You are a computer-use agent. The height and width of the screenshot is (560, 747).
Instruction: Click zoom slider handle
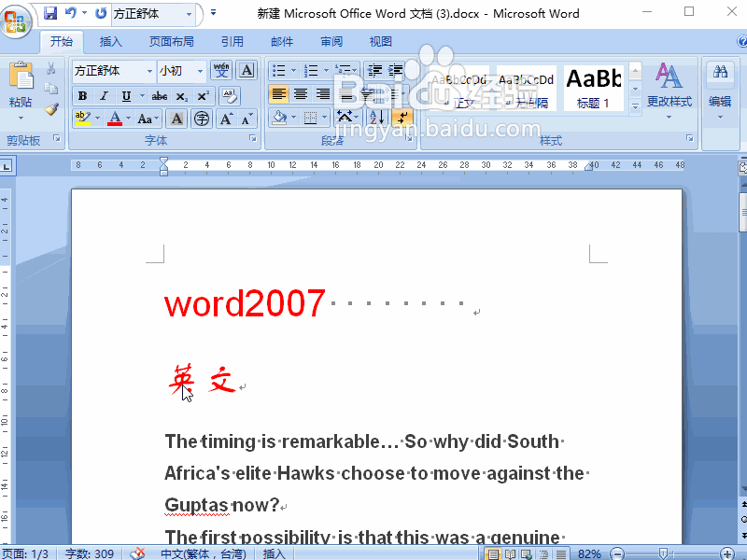click(663, 553)
